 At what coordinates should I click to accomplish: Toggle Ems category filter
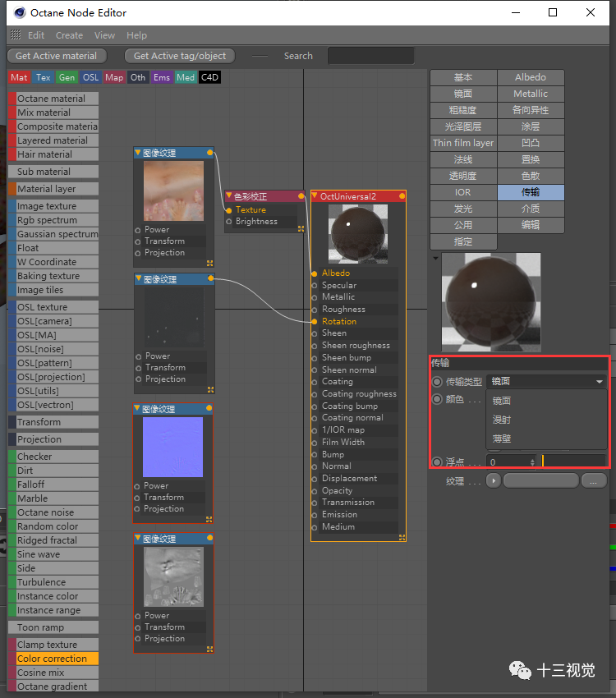pyautogui.click(x=162, y=77)
